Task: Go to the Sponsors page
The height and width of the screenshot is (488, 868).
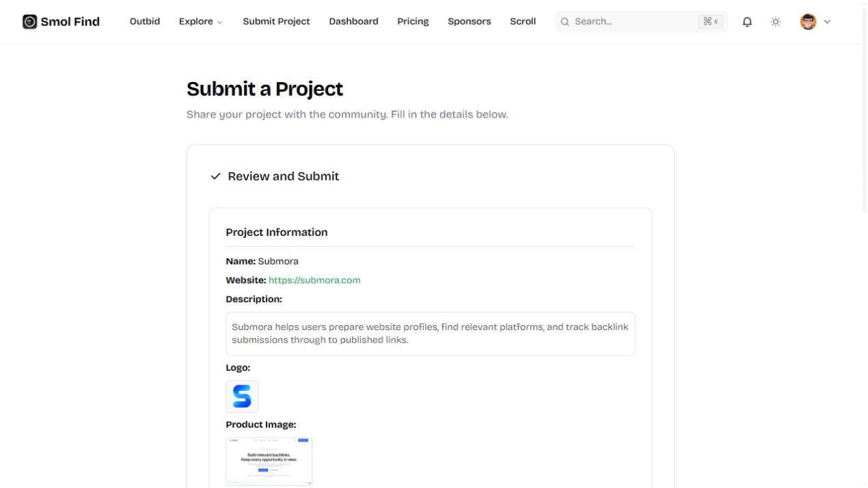Action: [469, 22]
